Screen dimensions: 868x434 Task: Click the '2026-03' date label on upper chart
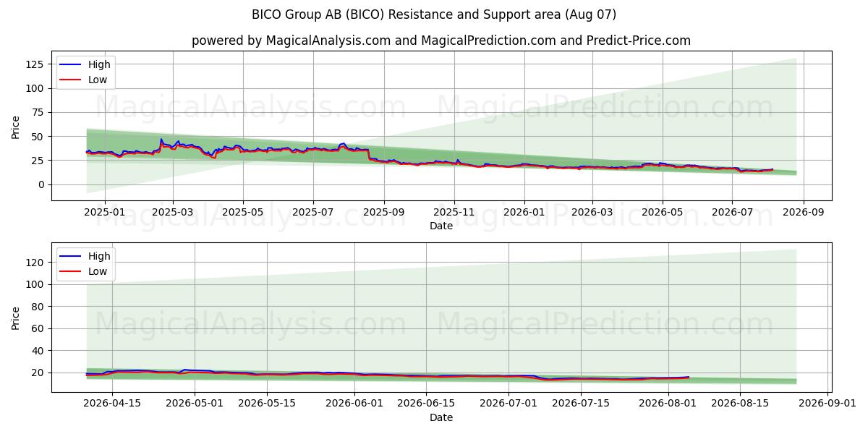(592, 213)
